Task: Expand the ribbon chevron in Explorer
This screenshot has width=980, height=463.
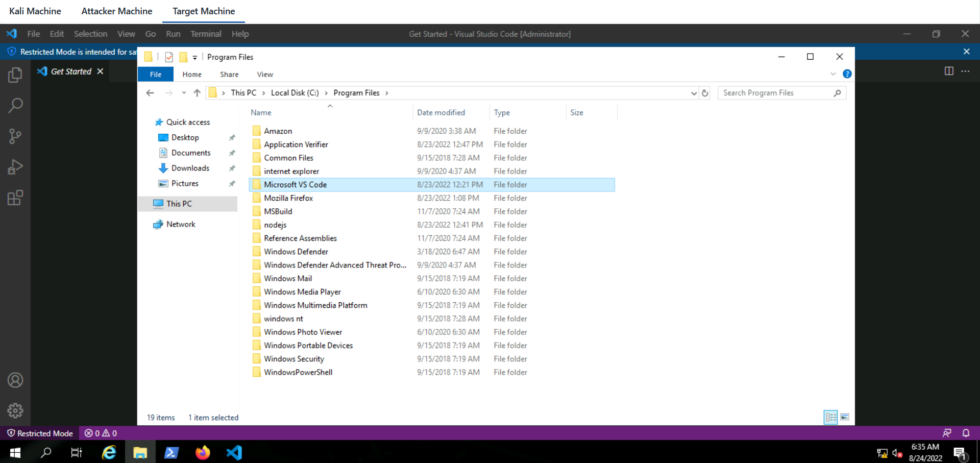Action: [x=833, y=74]
